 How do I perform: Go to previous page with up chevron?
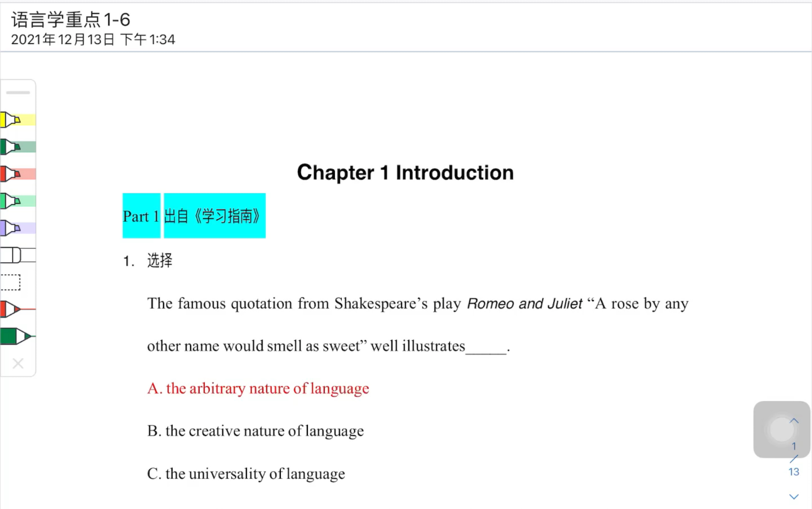coord(794,421)
